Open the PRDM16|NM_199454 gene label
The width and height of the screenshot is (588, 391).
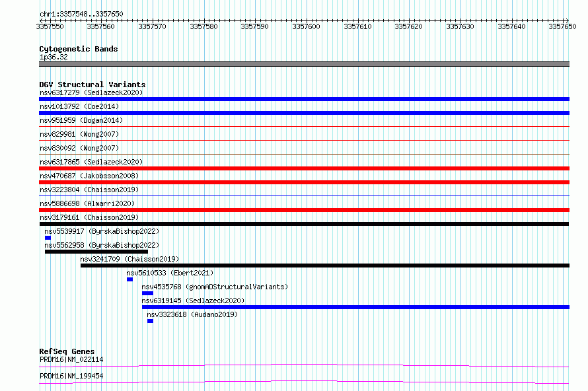(71, 376)
